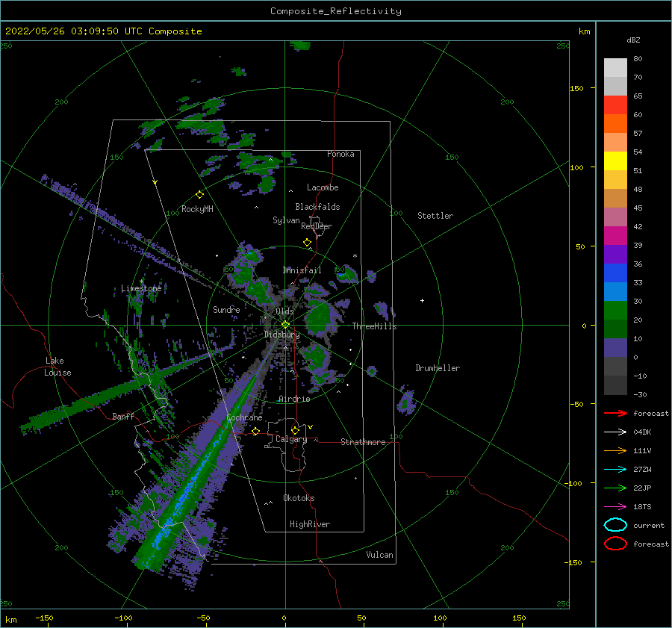Click the red forecast ellipse icon
Image resolution: width=672 pixels, height=628 pixels.
tap(615, 544)
